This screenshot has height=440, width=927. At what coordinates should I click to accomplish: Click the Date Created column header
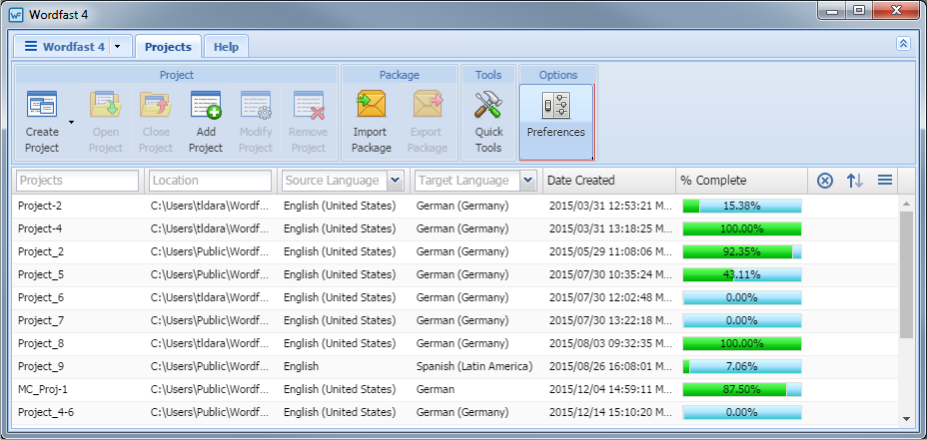tap(609, 180)
